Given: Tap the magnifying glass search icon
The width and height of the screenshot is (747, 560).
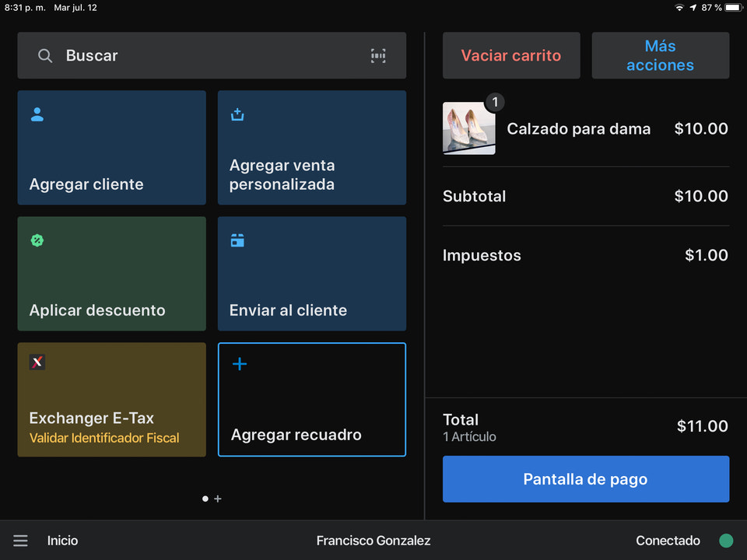Looking at the screenshot, I should pos(45,55).
